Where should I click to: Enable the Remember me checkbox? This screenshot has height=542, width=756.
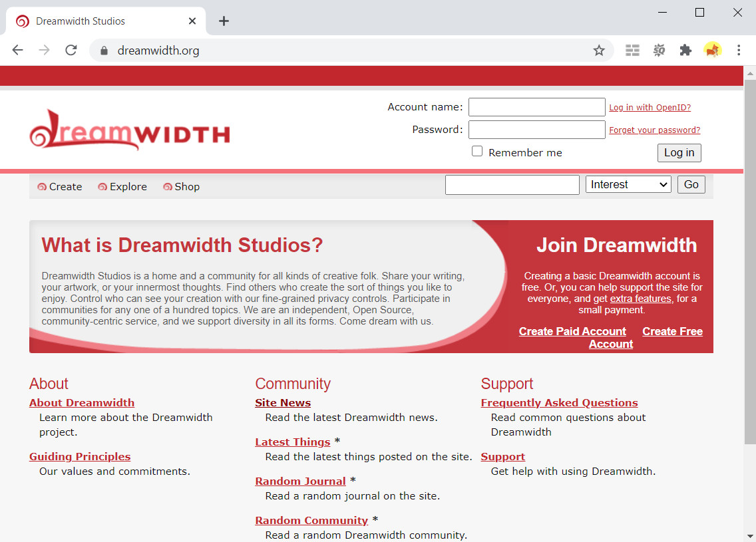477,152
